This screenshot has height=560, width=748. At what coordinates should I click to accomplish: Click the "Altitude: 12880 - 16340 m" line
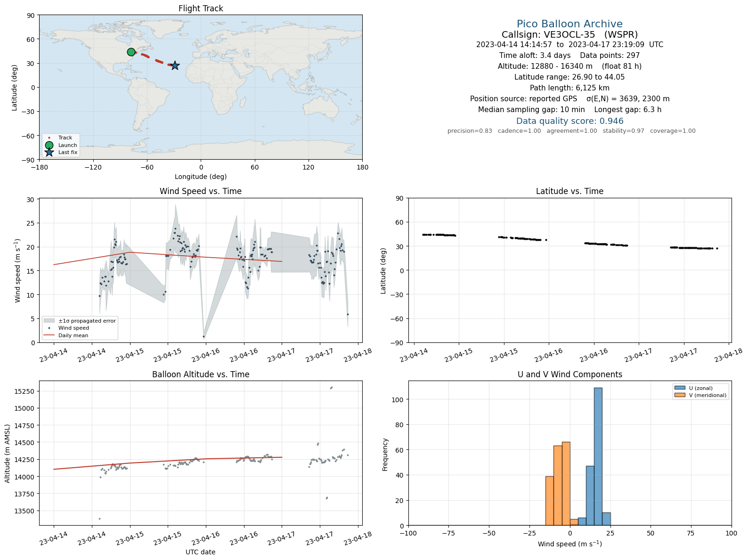pos(569,66)
